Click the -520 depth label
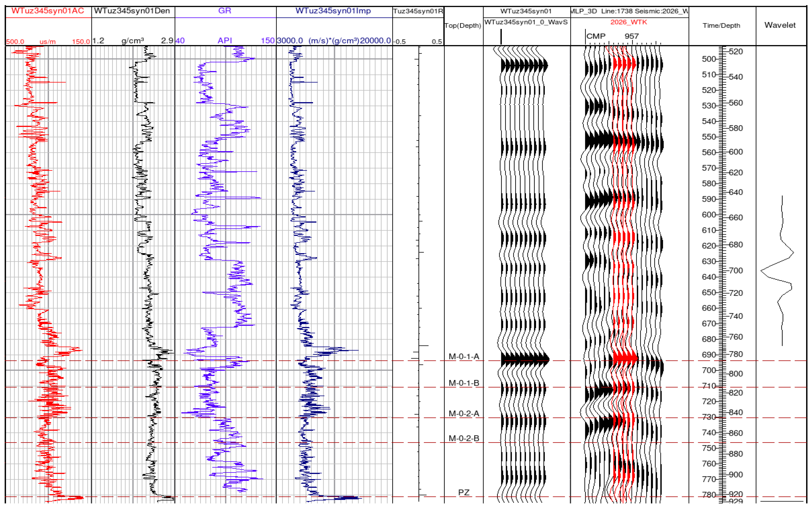Image resolution: width=812 pixels, height=511 pixels. [735, 52]
